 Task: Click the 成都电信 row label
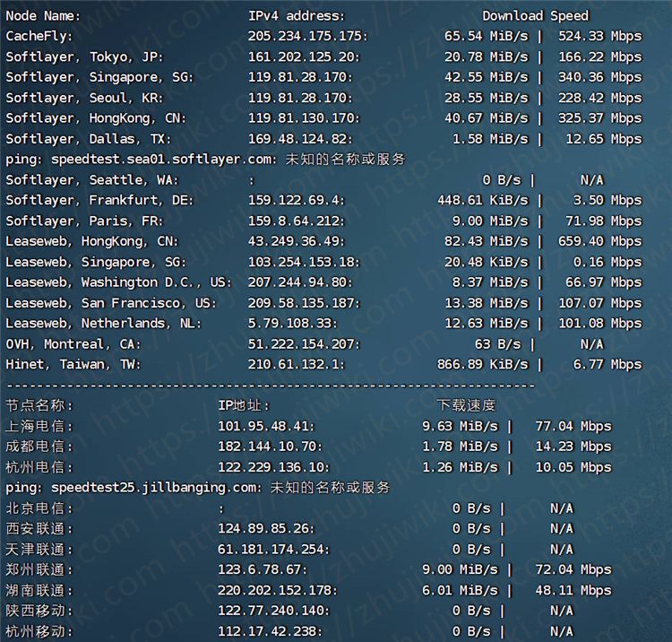coord(39,447)
